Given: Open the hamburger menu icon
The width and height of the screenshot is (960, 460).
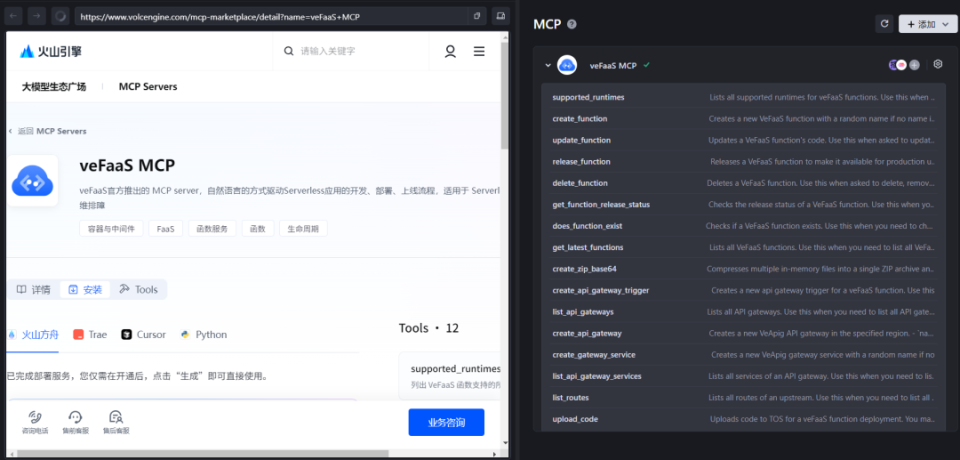Looking at the screenshot, I should pos(479,51).
